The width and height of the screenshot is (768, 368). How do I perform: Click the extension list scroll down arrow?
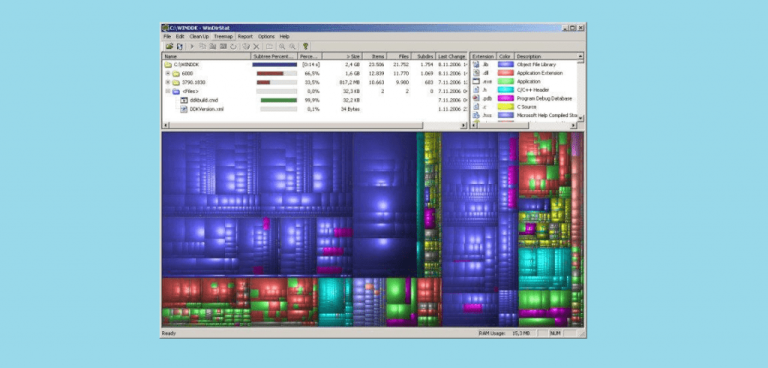pyautogui.click(x=581, y=118)
